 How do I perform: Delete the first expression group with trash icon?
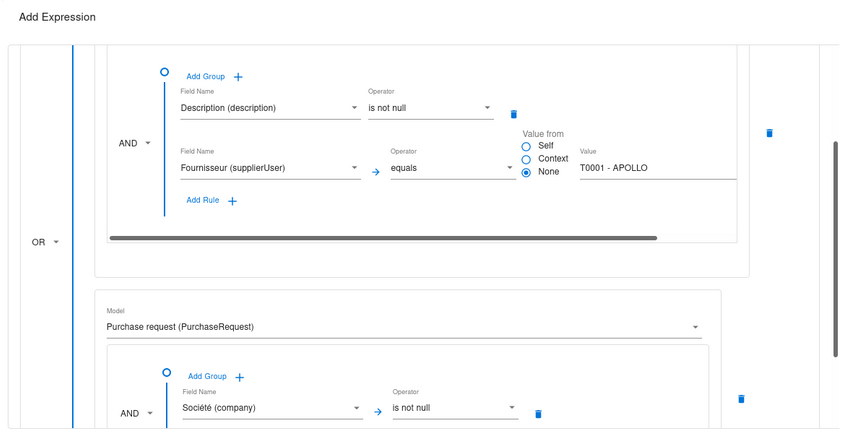[769, 132]
